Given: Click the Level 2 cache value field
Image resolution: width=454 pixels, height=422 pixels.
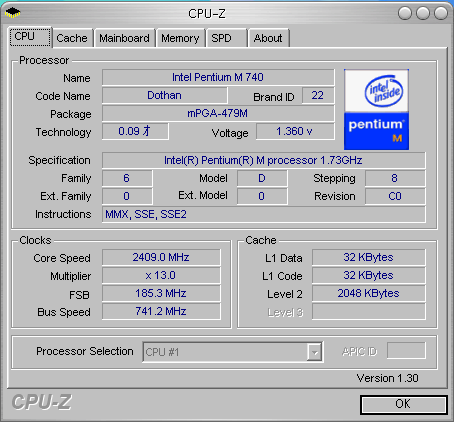Looking at the screenshot, I should click(x=368, y=293).
